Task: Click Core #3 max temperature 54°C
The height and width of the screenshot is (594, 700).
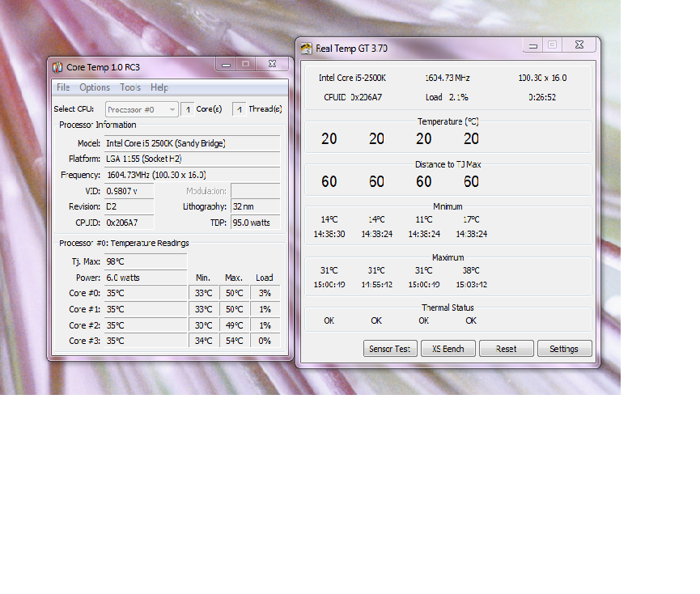Action: tap(235, 341)
